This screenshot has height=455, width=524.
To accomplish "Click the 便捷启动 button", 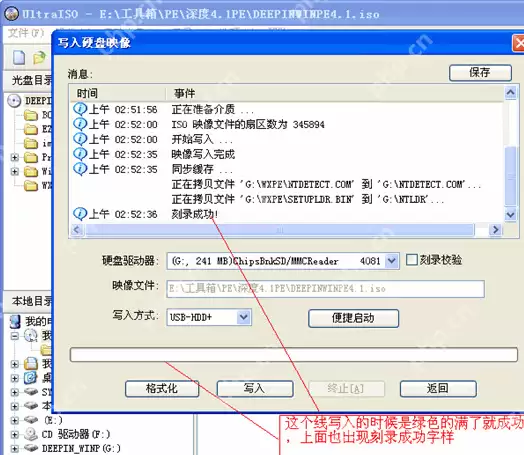I will (353, 318).
